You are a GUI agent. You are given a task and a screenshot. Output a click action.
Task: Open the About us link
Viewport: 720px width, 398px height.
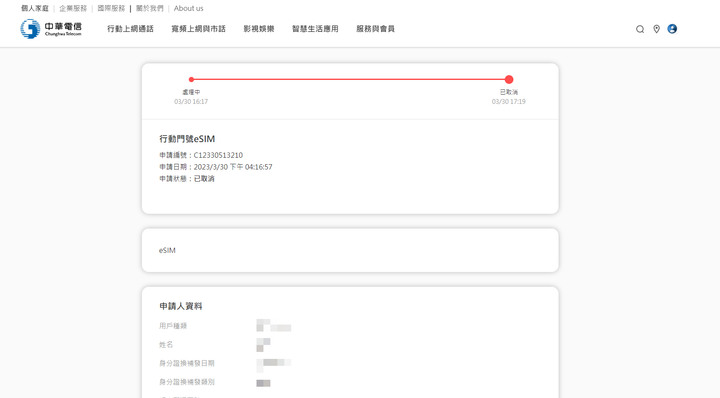coord(188,8)
